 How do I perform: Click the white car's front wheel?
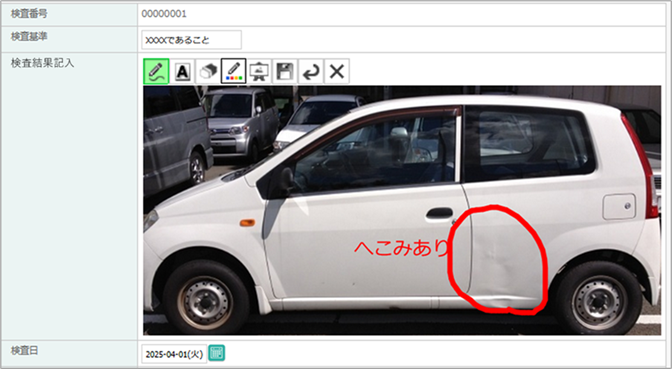coord(206,298)
